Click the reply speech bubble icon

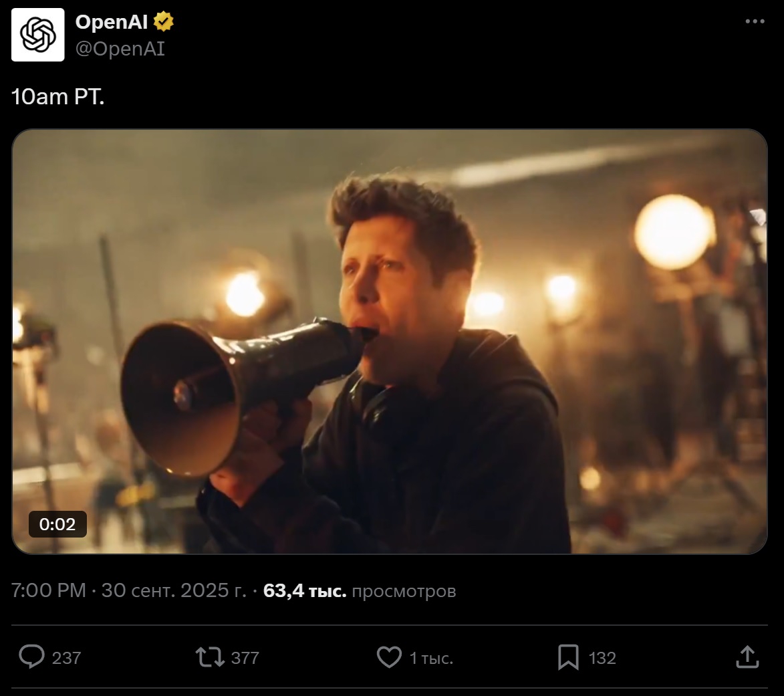[31, 657]
